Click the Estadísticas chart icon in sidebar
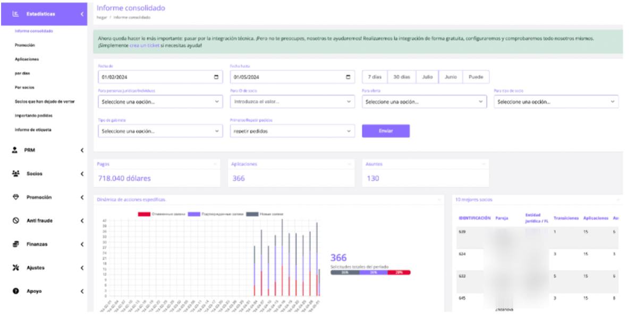644x329 pixels. [x=16, y=14]
